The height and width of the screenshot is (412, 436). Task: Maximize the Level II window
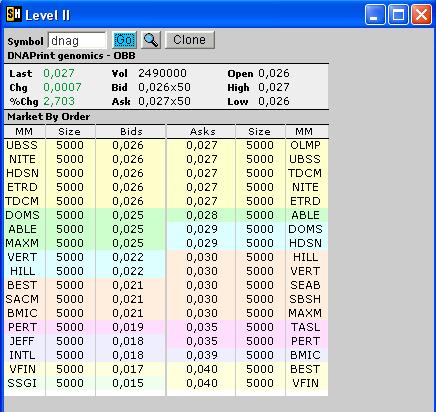tap(398, 15)
